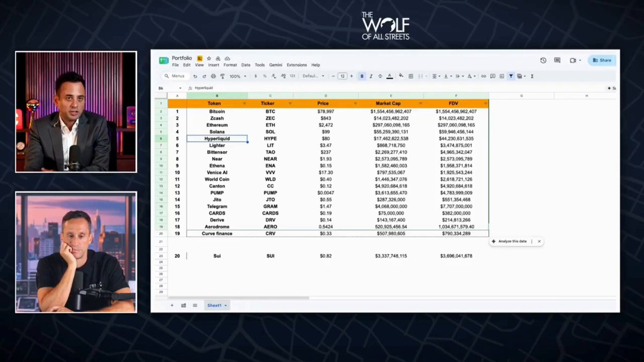The image size is (644, 362).
Task: Open the zoom 100% dropdown
Action: click(x=238, y=76)
